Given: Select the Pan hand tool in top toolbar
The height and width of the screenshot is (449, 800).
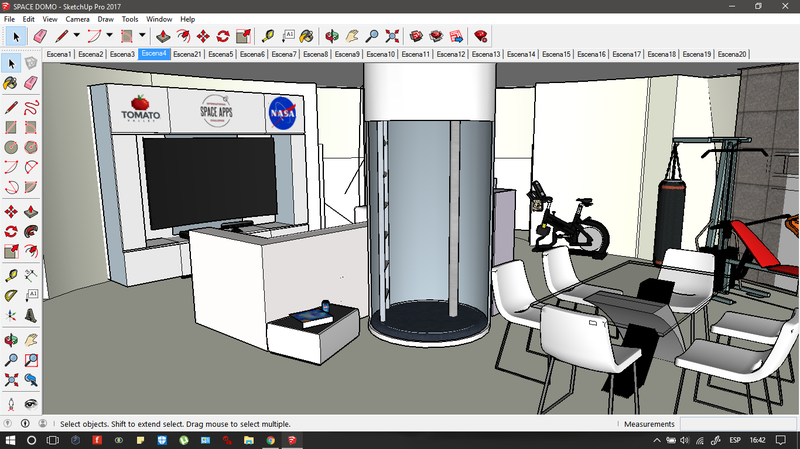Looking at the screenshot, I should point(353,36).
